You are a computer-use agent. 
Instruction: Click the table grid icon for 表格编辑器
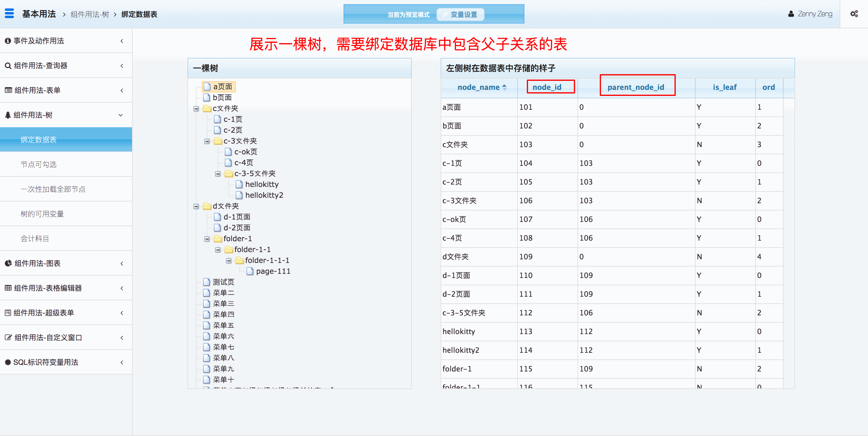coord(8,288)
